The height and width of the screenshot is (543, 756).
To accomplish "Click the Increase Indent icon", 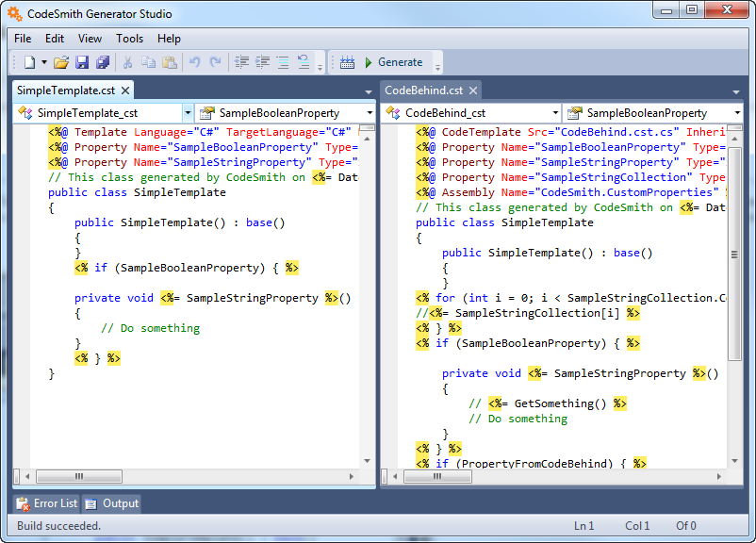I will pos(262,62).
